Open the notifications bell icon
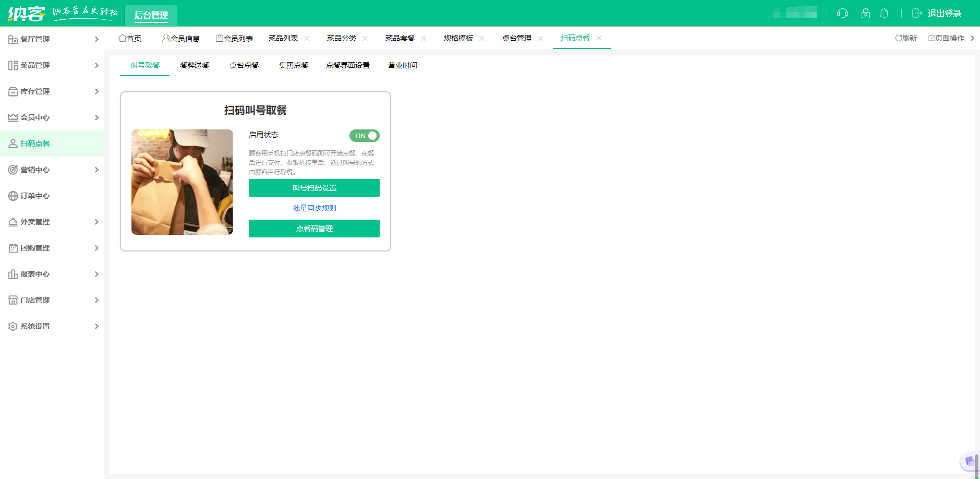The image size is (980, 479). click(885, 14)
